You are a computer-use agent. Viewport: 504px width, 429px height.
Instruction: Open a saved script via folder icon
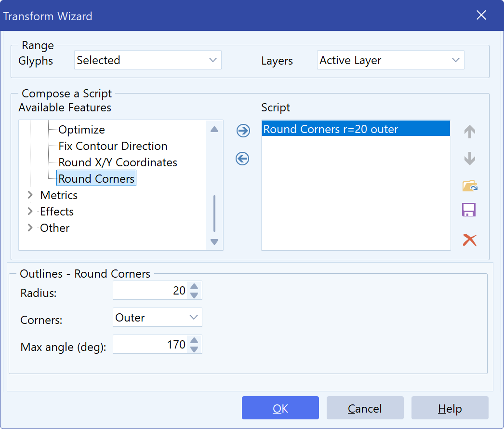[x=470, y=186]
